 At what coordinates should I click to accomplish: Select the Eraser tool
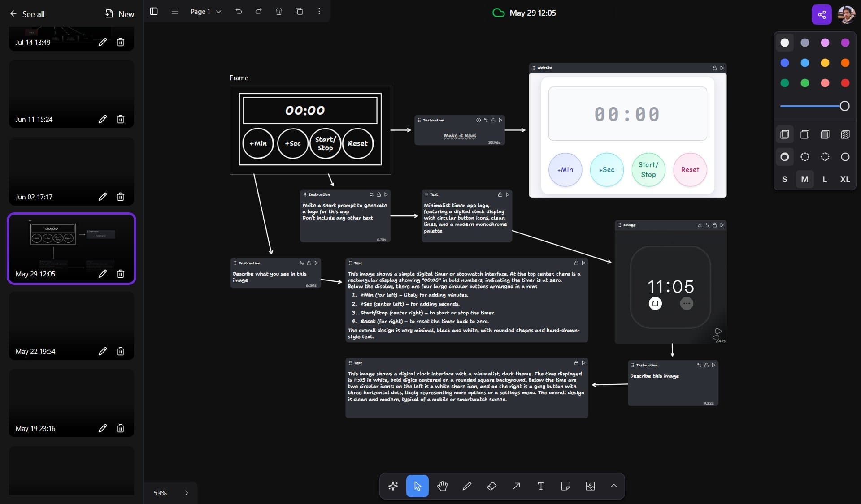tap(491, 486)
